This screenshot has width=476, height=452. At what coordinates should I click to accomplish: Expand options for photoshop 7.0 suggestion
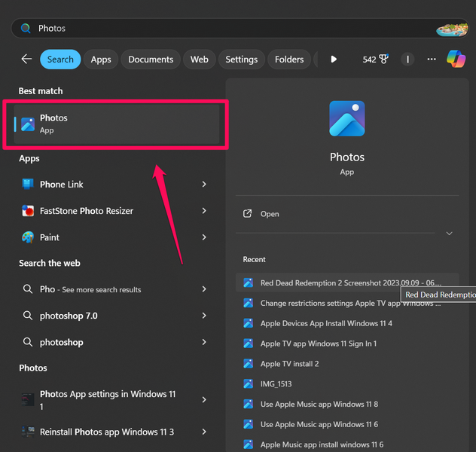click(204, 316)
